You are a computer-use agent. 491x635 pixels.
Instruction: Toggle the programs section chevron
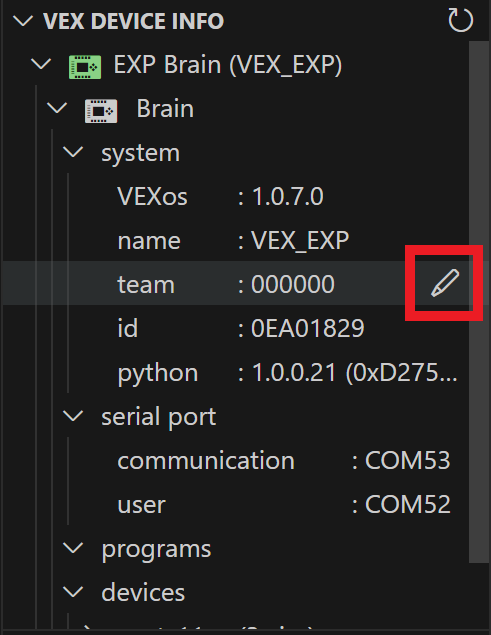pyautogui.click(x=73, y=548)
